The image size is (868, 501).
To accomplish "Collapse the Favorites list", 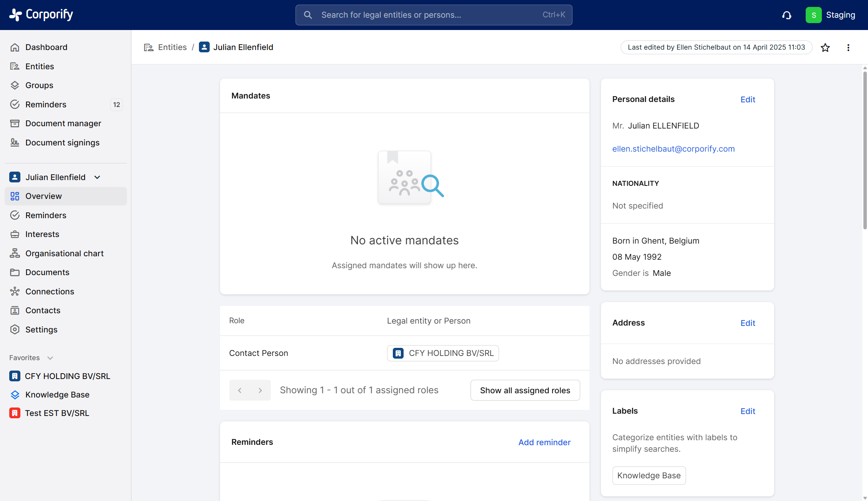I will click(50, 358).
